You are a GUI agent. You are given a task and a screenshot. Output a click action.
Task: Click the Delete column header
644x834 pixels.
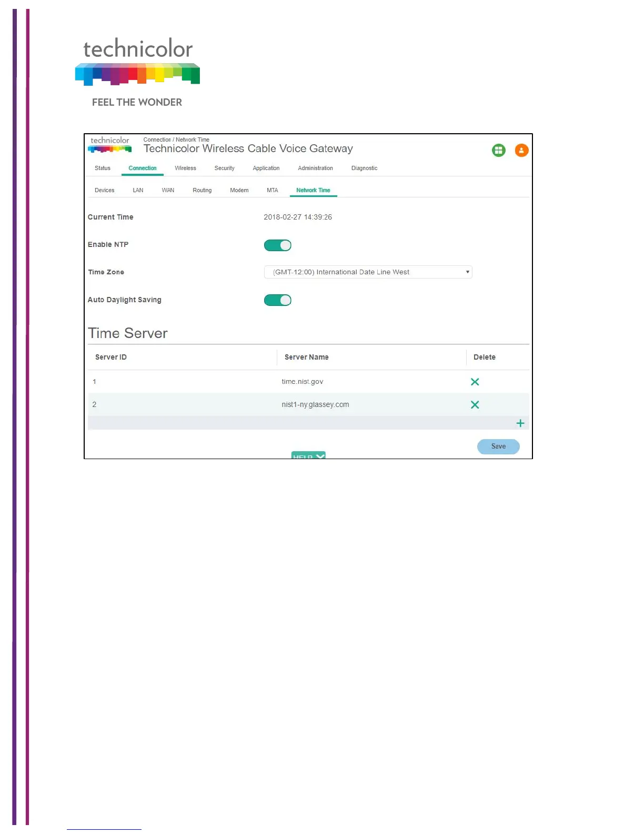(484, 357)
